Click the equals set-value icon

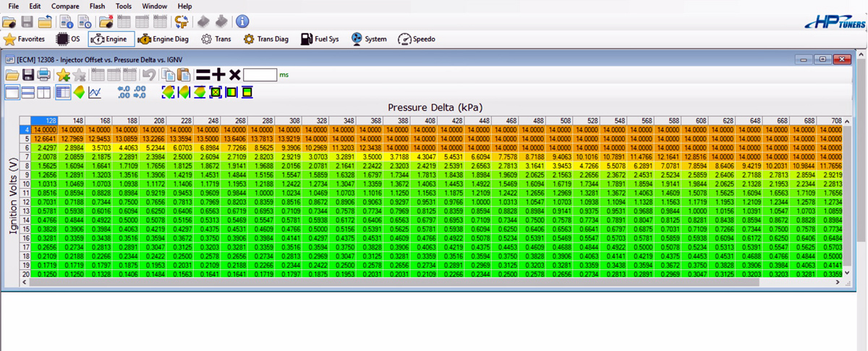[203, 75]
